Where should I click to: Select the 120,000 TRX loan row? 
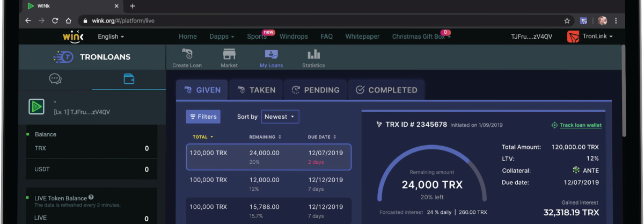[x=269, y=157]
